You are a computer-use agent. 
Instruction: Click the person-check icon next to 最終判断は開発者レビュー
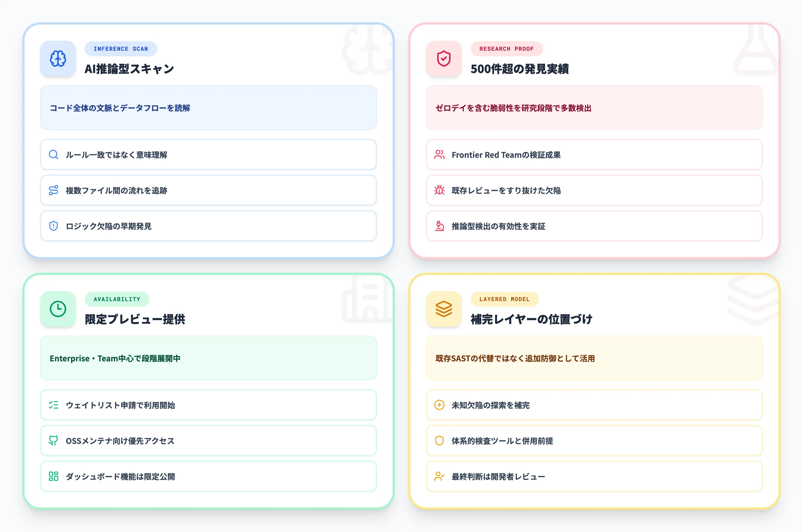(439, 476)
